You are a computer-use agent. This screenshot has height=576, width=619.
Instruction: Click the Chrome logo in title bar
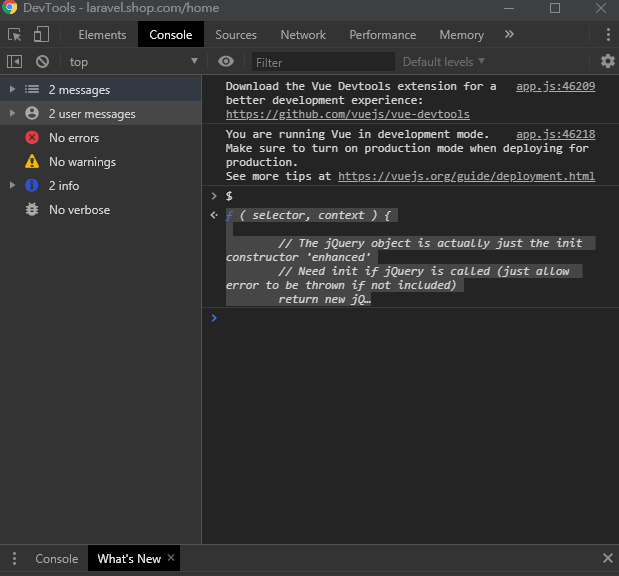click(x=9, y=7)
